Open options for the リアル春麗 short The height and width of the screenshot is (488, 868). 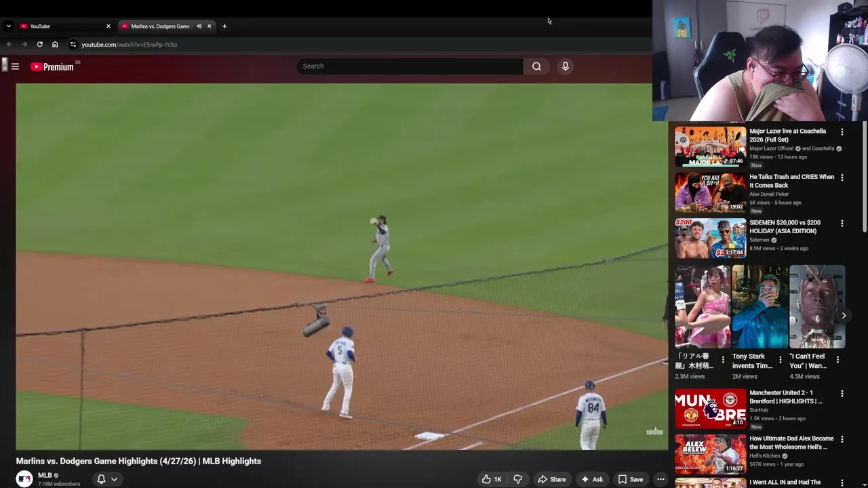click(723, 360)
